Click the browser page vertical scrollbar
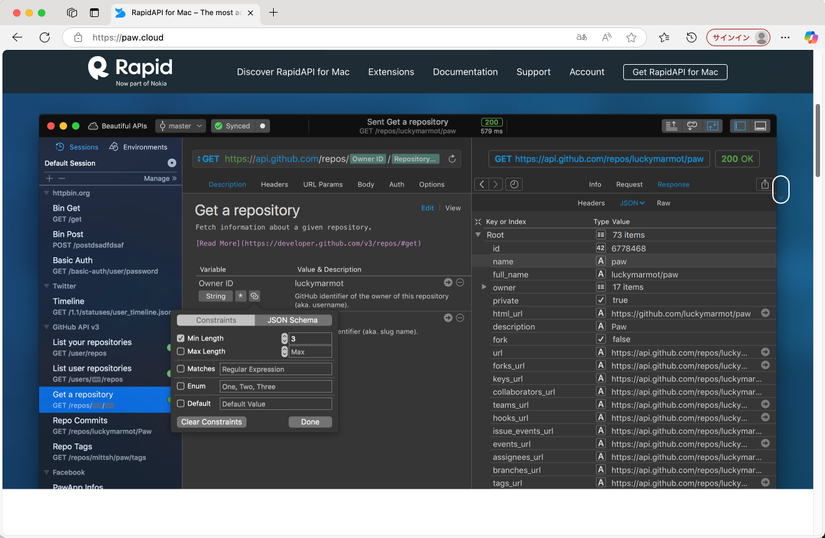 (817, 140)
